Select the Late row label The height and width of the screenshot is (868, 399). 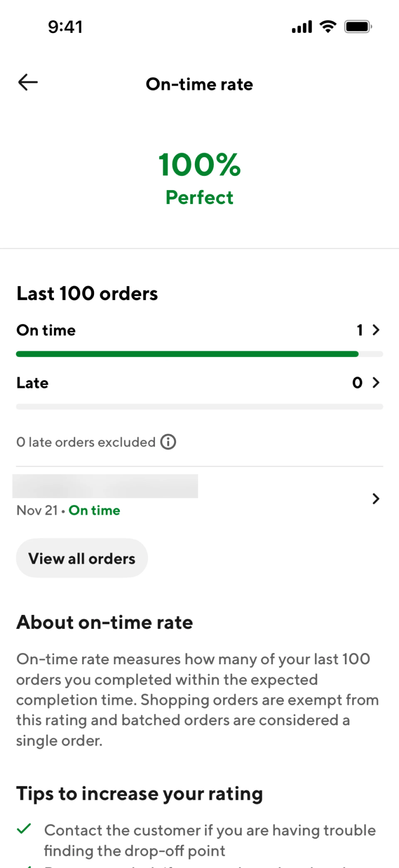[x=33, y=383]
